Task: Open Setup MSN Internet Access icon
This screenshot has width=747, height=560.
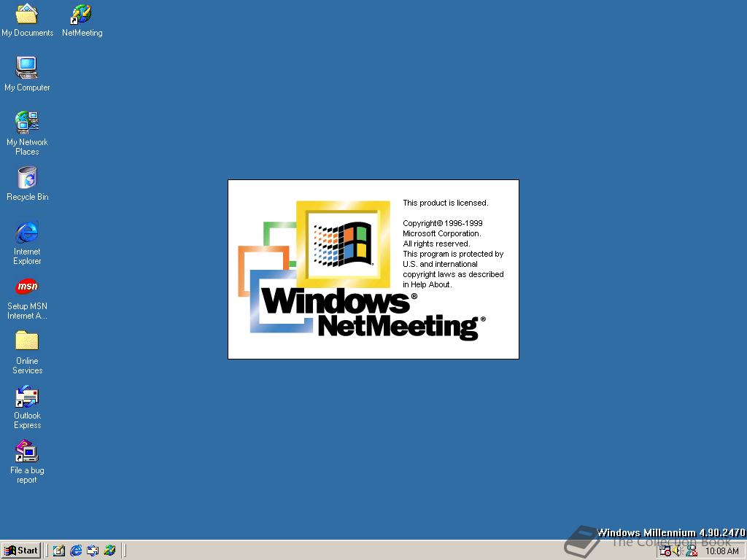Action: [27, 298]
